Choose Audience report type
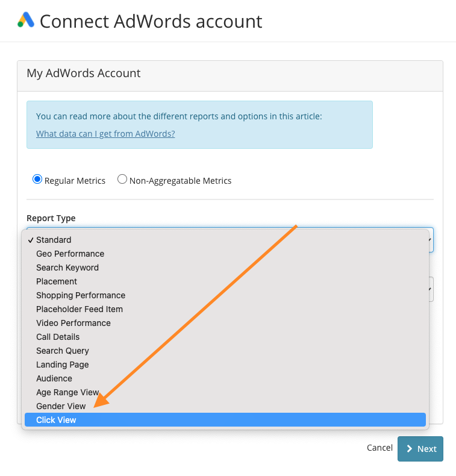The width and height of the screenshot is (456, 476). [x=225, y=378]
